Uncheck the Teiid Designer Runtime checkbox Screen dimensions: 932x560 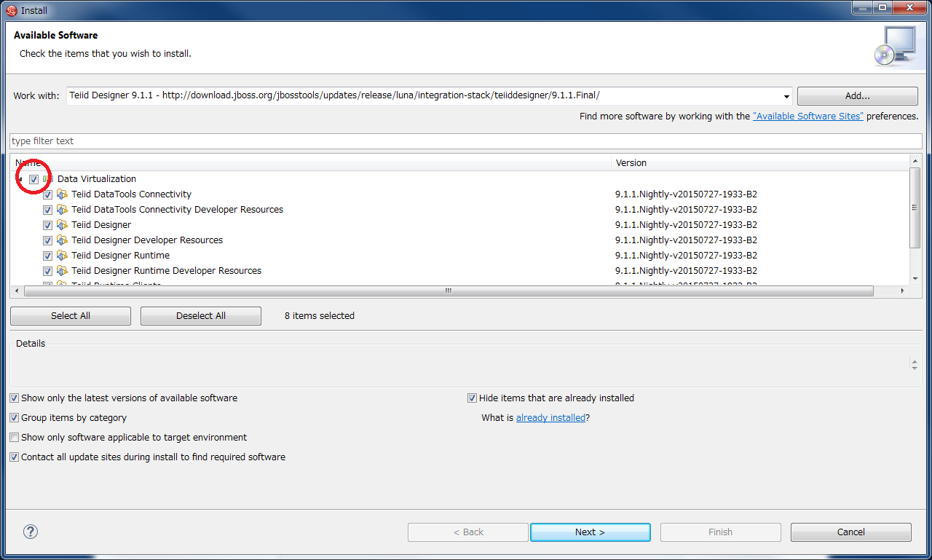48,256
